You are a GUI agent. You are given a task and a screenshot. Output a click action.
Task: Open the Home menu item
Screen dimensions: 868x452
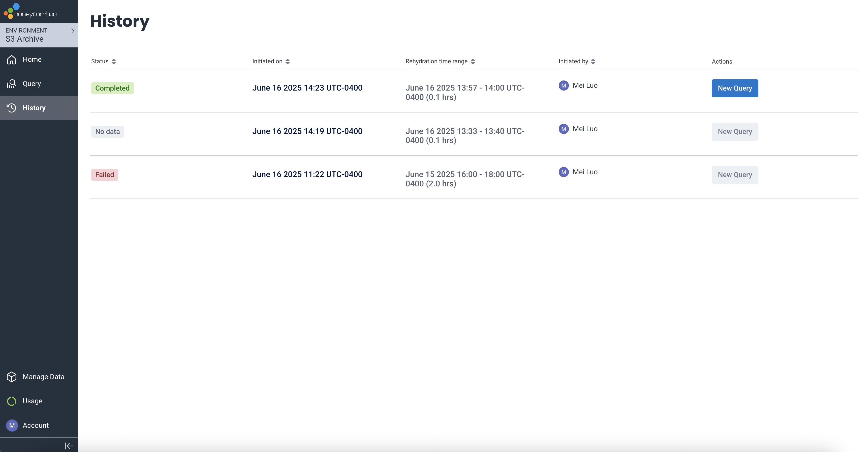(x=39, y=59)
